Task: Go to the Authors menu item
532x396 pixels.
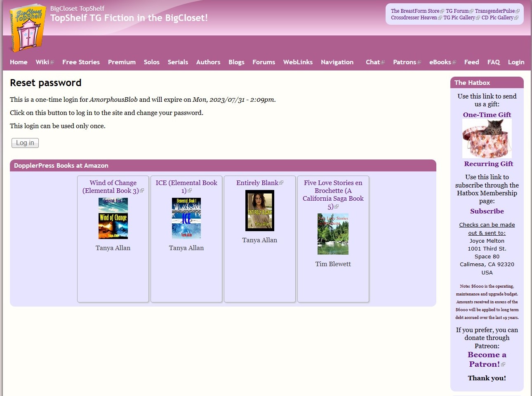Action: click(208, 62)
